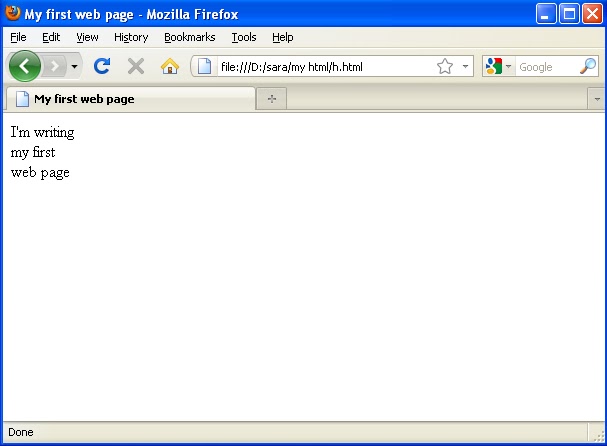Click the page icon on the tab
Image resolution: width=607 pixels, height=446 pixels.
[x=22, y=99]
